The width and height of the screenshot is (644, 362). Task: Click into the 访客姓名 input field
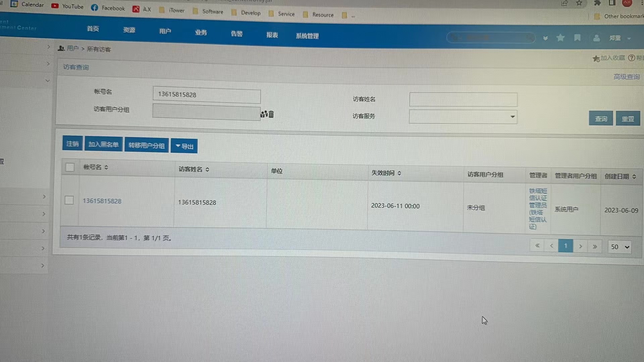[x=463, y=100]
